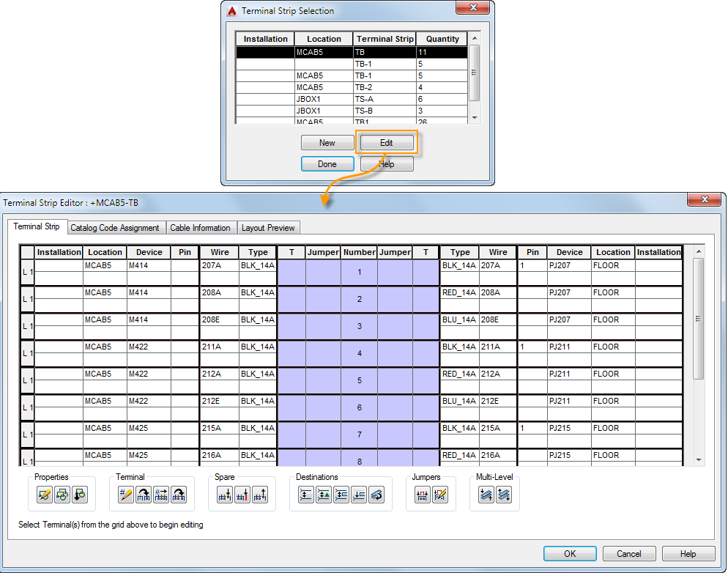Click Terminal Strip column header in selection list

385,39
